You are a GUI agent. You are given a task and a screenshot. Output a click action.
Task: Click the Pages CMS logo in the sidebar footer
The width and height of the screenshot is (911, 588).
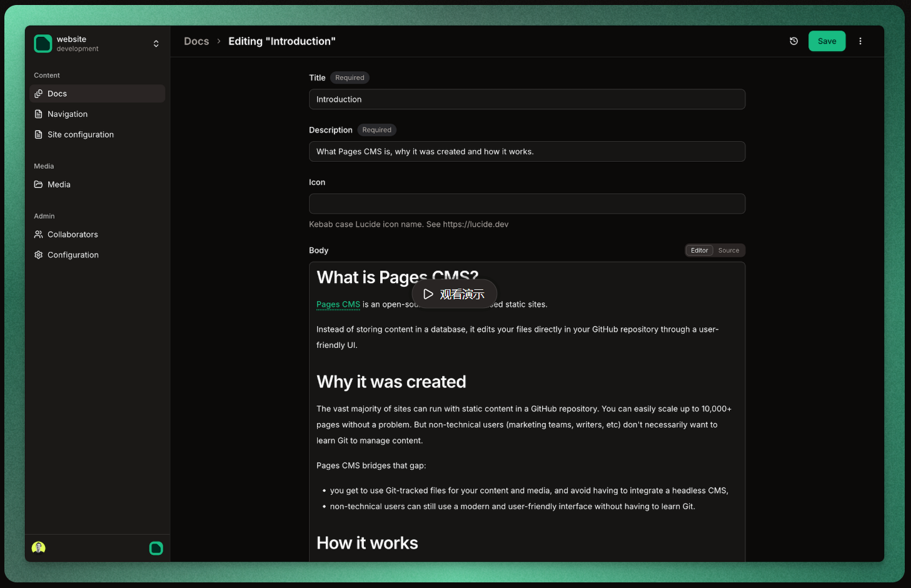156,548
